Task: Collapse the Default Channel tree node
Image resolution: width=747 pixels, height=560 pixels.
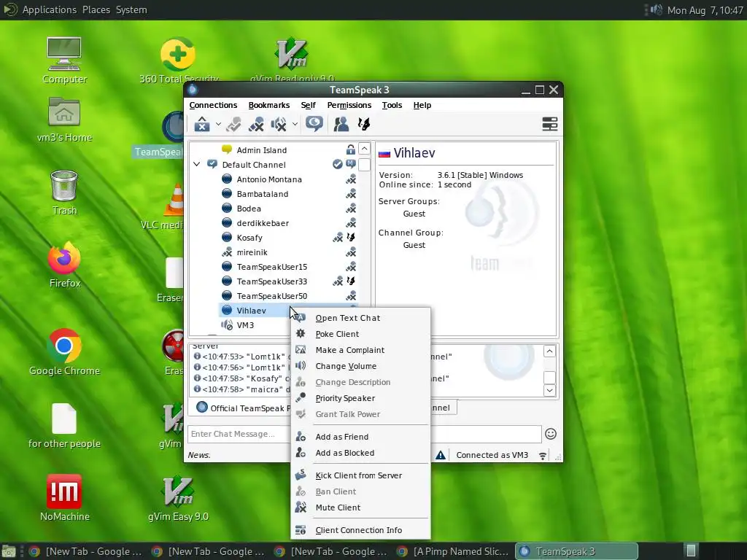Action: pos(196,164)
